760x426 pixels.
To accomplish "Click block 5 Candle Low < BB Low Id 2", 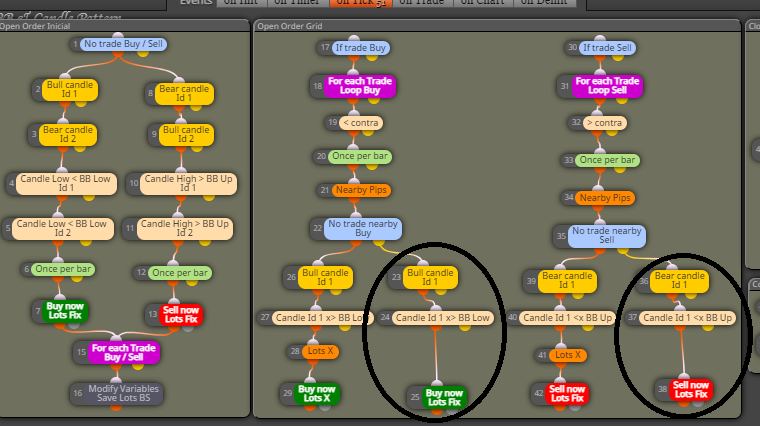I will pyautogui.click(x=62, y=228).
